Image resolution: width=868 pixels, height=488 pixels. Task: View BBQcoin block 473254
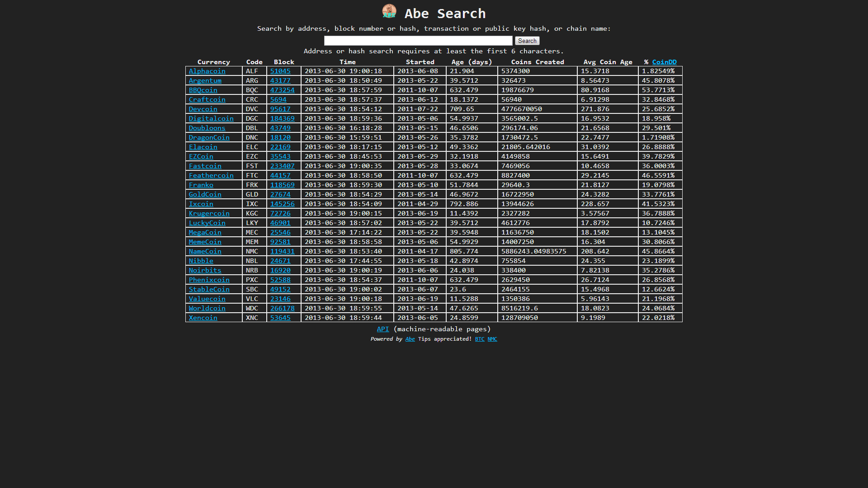[282, 90]
